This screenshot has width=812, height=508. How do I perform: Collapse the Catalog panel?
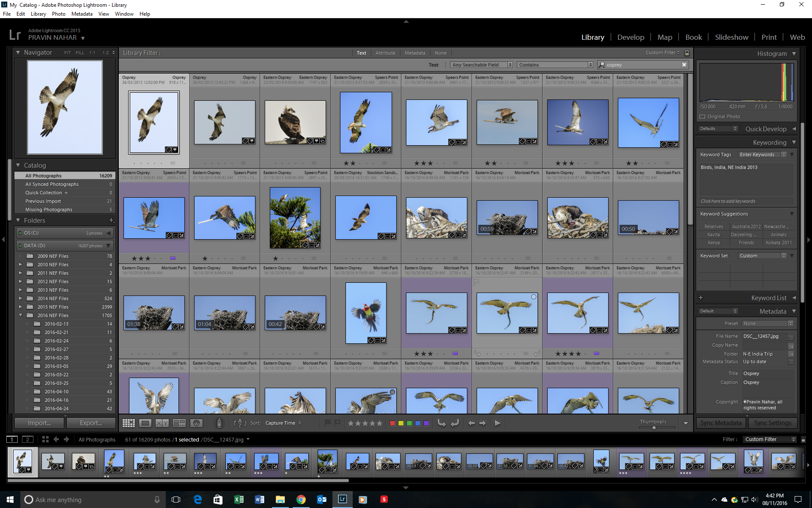18,165
